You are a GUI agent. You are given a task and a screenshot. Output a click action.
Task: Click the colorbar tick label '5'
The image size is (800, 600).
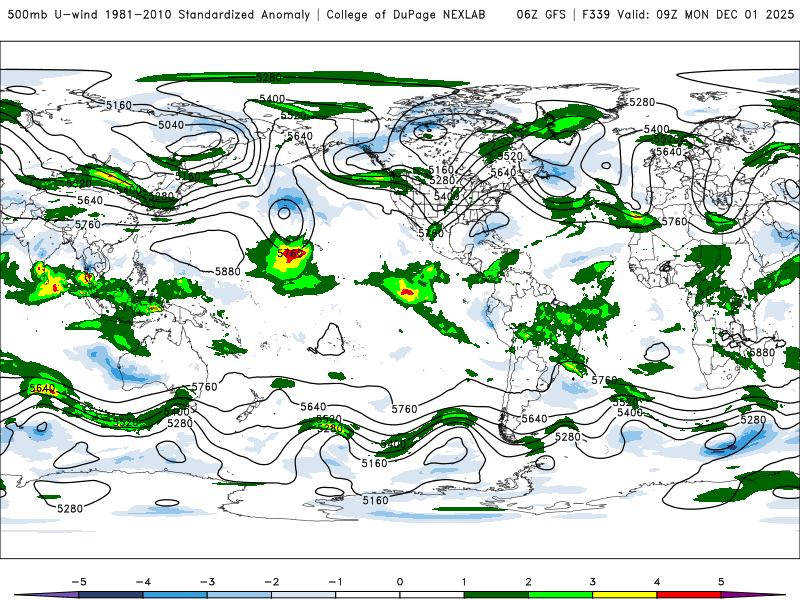[x=721, y=582]
